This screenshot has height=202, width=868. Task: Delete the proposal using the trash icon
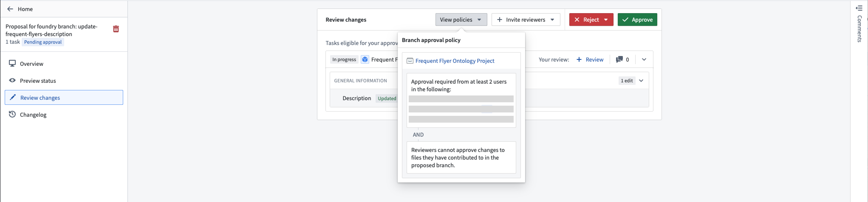coord(116,29)
